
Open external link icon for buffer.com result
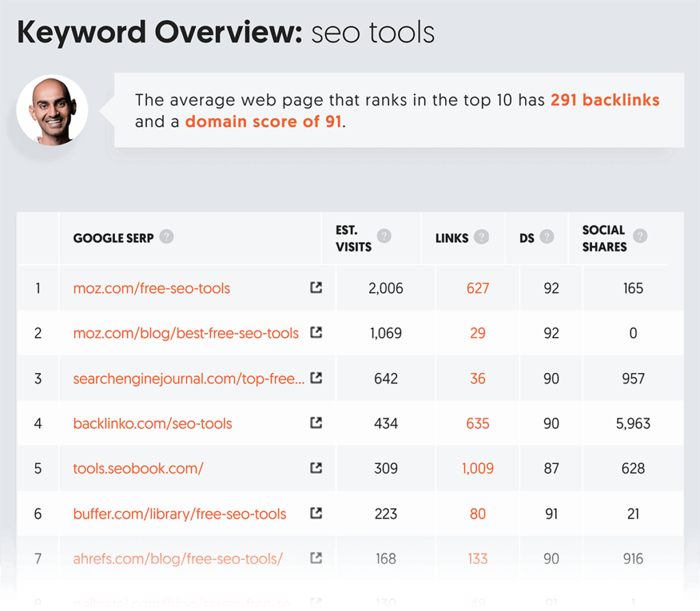316,513
